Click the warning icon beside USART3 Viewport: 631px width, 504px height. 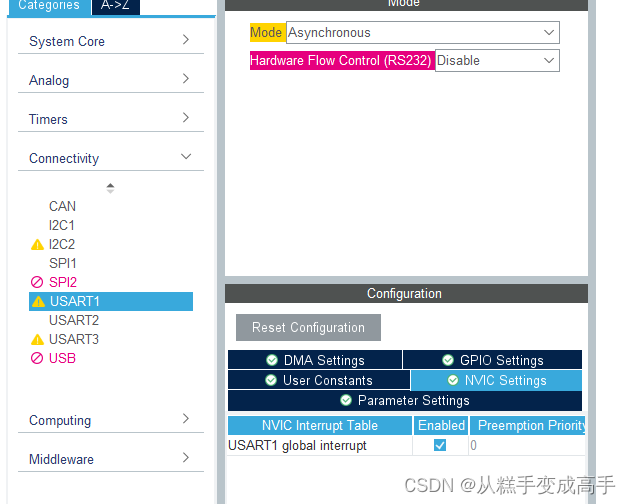pos(37,339)
